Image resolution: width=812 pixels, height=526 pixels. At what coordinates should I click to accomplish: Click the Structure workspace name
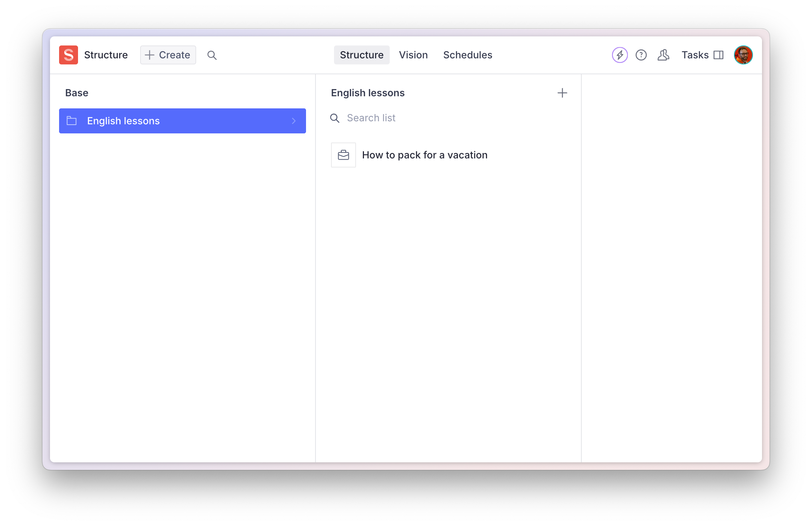(x=106, y=55)
